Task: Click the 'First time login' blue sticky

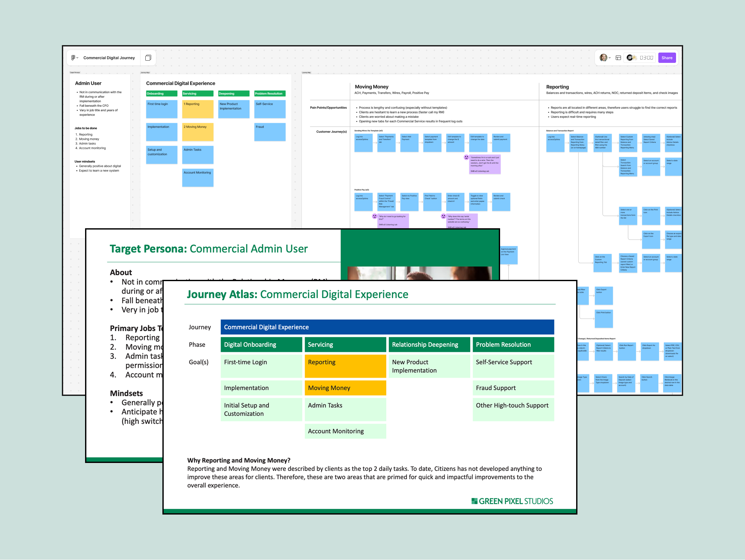Action: click(x=162, y=109)
